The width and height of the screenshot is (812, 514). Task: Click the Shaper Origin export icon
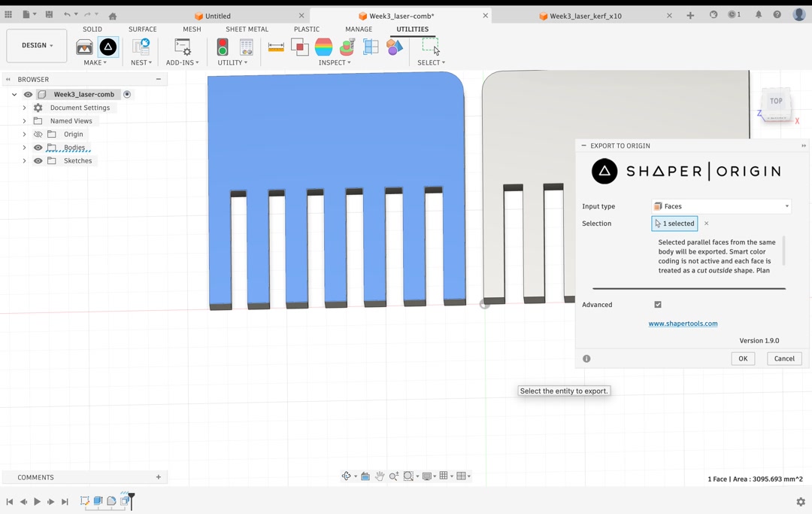[108, 47]
